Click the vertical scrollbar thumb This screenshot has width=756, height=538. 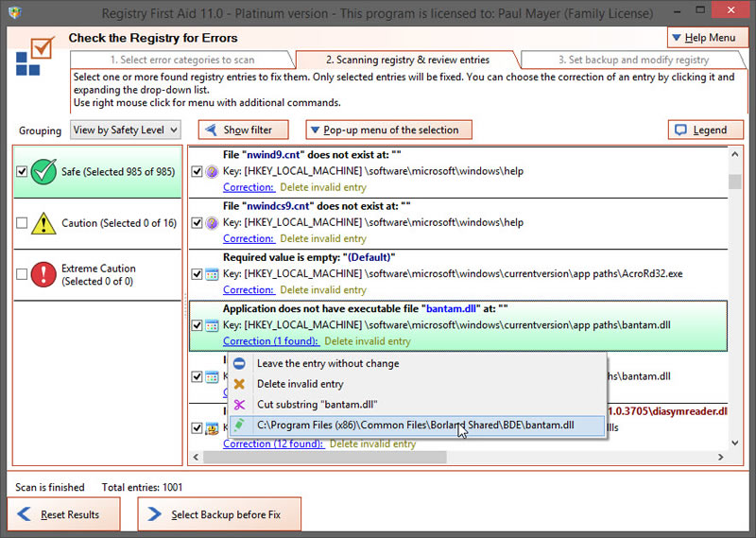click(735, 182)
